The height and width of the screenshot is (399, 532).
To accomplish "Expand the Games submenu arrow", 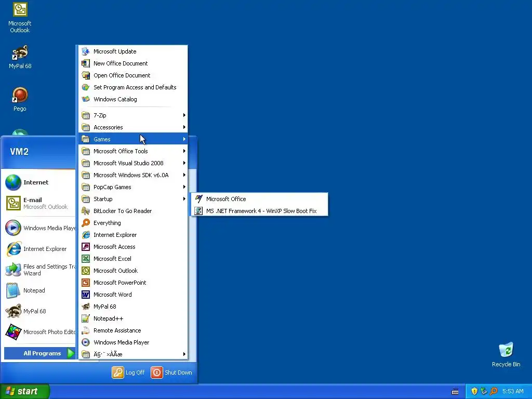I will pos(184,139).
